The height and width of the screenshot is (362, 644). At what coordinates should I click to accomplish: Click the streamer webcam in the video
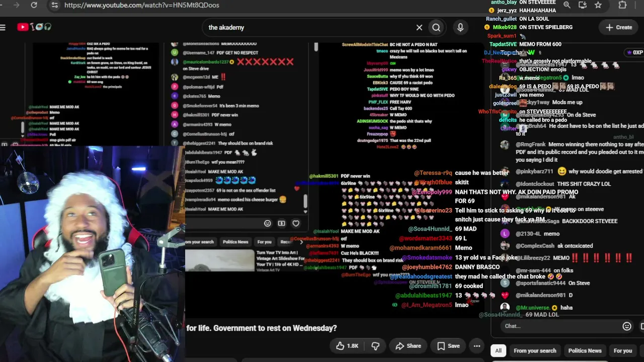[x=93, y=254]
